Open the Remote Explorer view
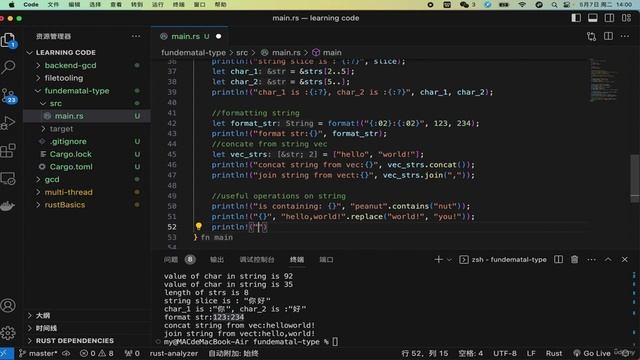 [x=8, y=178]
